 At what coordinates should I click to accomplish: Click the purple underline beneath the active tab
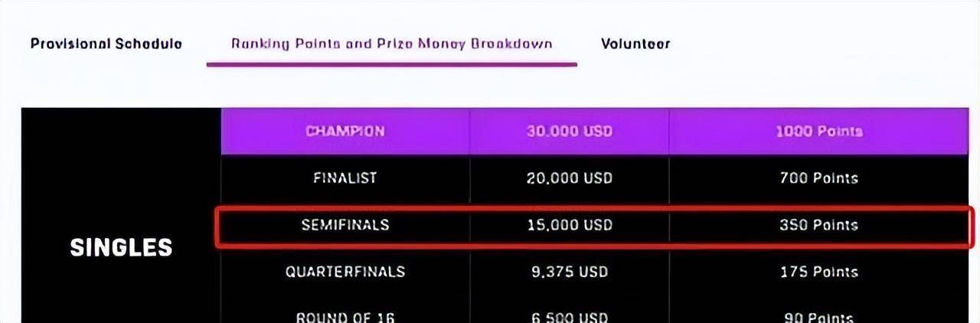click(391, 64)
